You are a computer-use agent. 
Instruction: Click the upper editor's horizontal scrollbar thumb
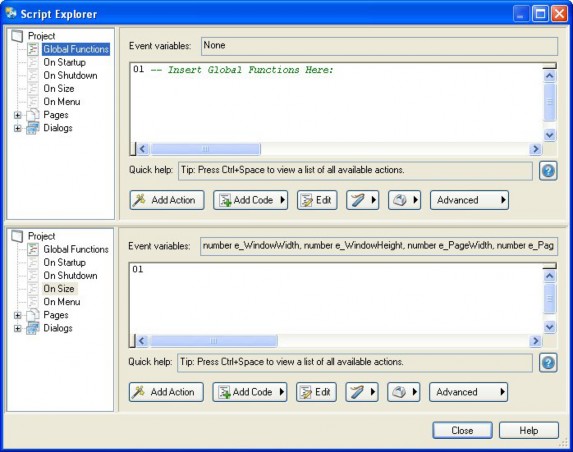pos(206,149)
